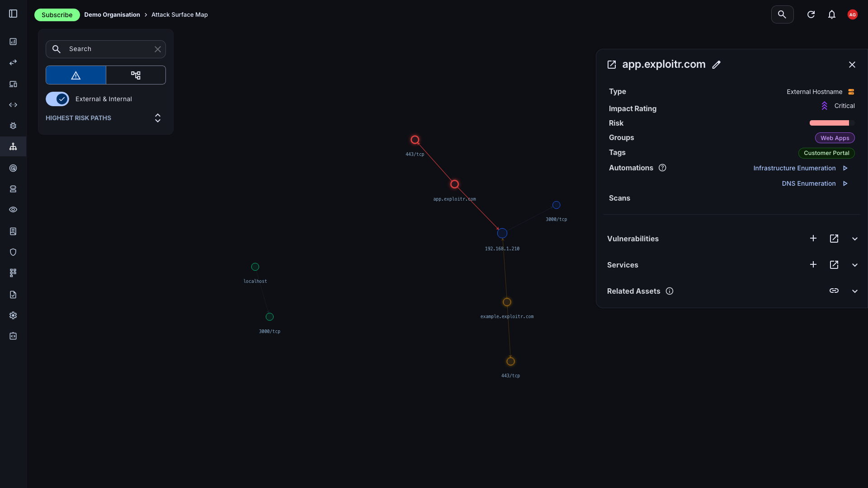Expand the Vulnerabilities section chevron
The width and height of the screenshot is (868, 488).
click(x=855, y=239)
